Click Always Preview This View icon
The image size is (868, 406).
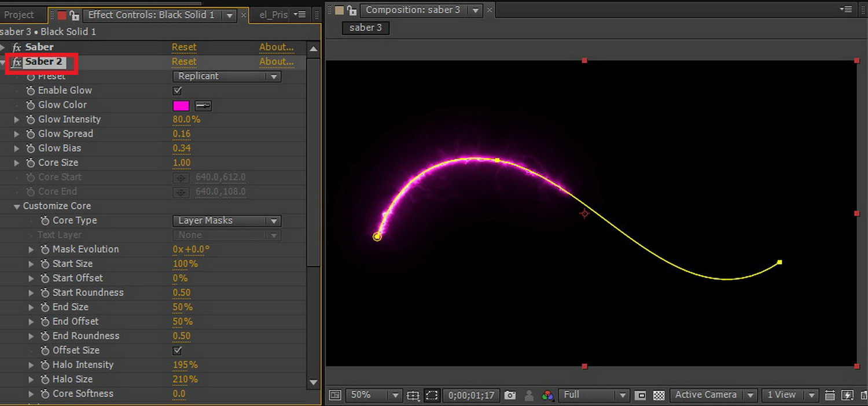pos(335,396)
